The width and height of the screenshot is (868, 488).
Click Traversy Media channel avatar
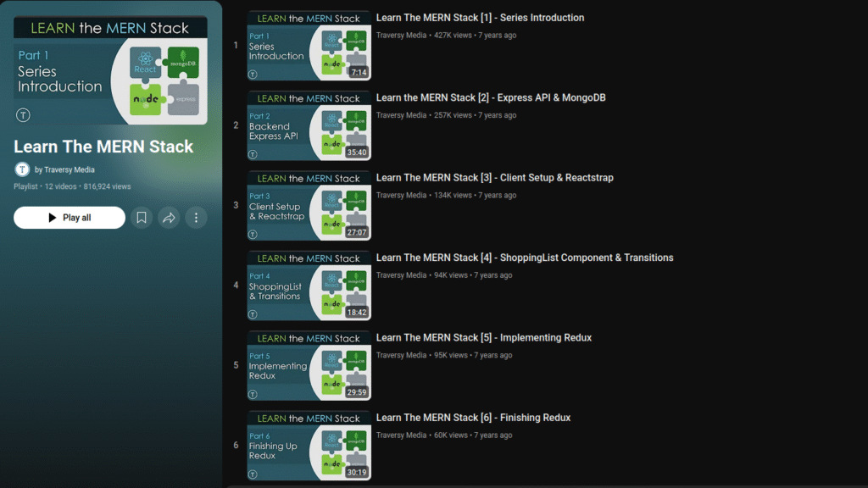tap(22, 169)
